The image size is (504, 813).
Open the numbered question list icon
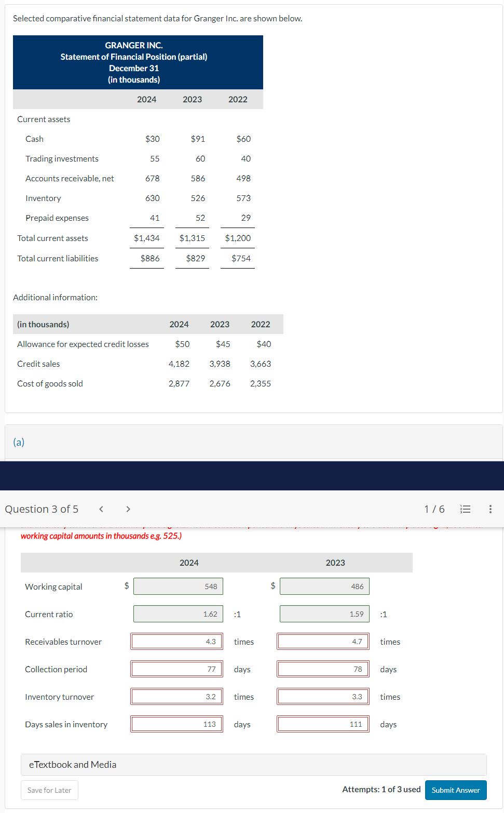(465, 509)
